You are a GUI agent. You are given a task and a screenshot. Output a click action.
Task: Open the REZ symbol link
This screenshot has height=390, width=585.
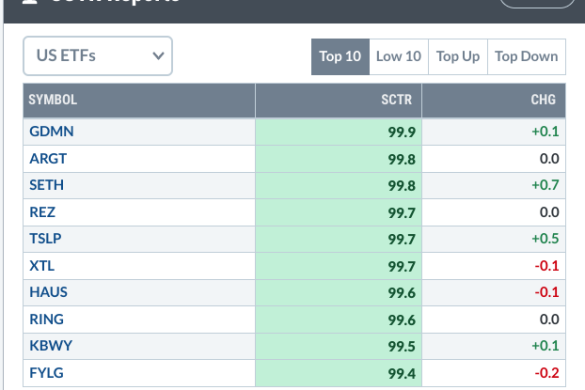(x=42, y=212)
